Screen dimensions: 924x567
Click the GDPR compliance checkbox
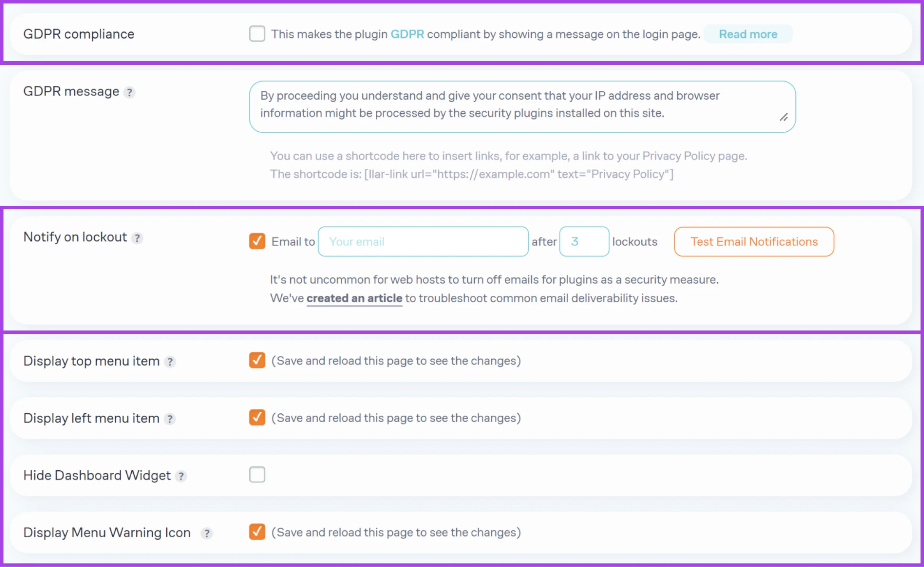tap(257, 34)
